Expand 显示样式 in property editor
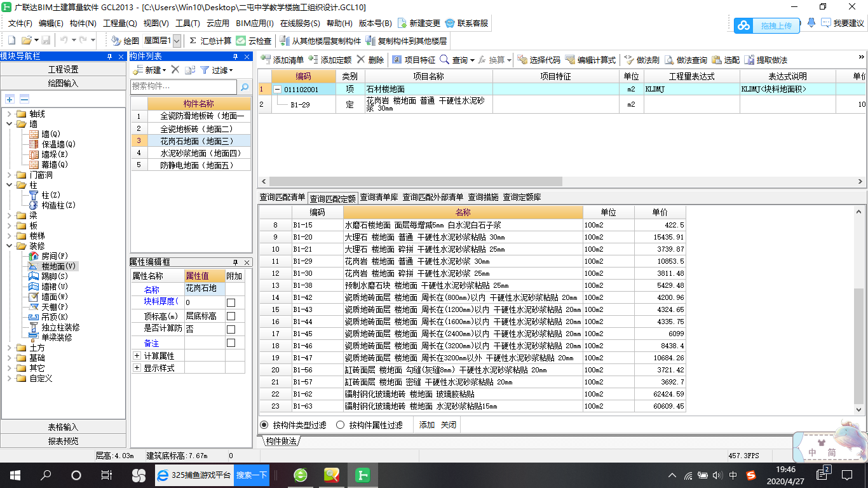868x488 pixels. (x=137, y=368)
